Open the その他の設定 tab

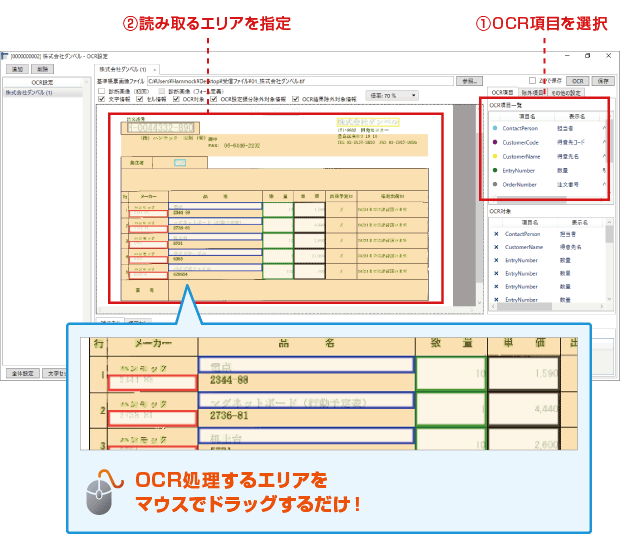pyautogui.click(x=566, y=93)
